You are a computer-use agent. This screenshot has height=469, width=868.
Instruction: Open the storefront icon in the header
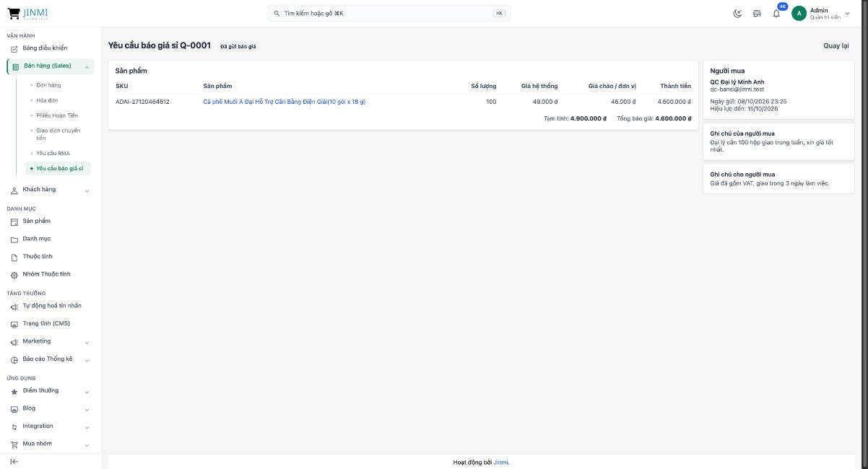757,13
